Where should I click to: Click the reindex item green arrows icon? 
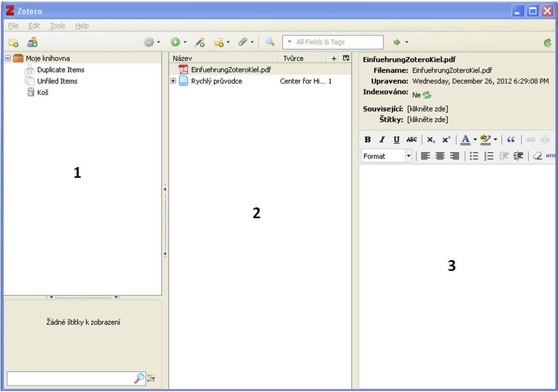(x=427, y=95)
